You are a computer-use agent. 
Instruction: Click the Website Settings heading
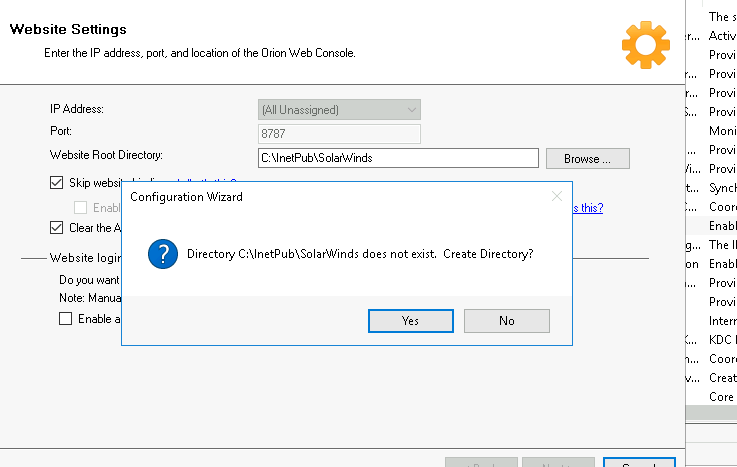[x=68, y=29]
